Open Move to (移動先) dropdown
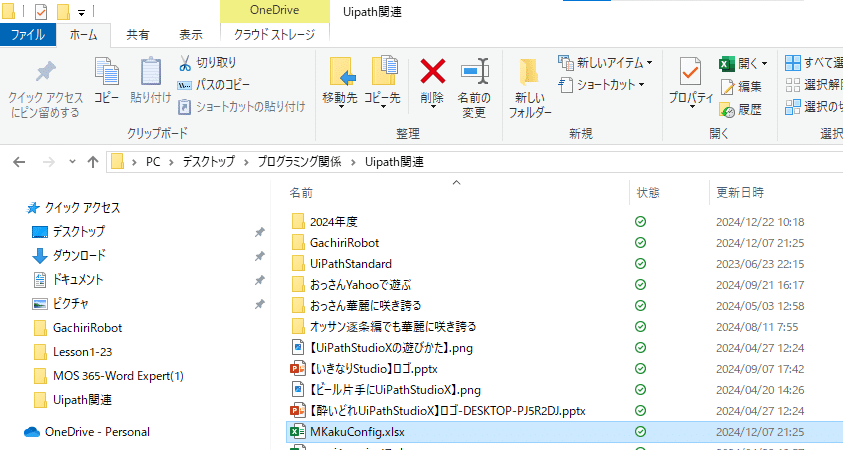 (340, 83)
